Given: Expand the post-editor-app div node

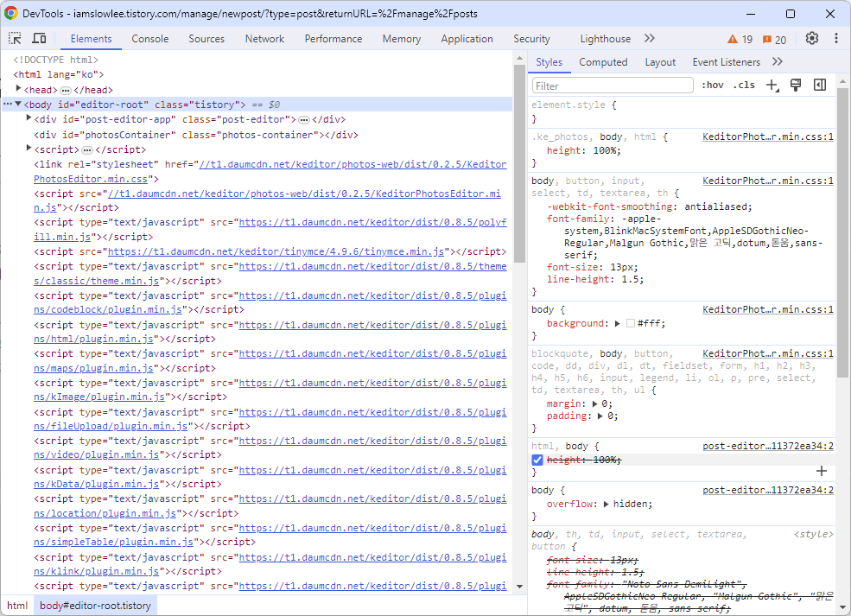Looking at the screenshot, I should pyautogui.click(x=29, y=118).
